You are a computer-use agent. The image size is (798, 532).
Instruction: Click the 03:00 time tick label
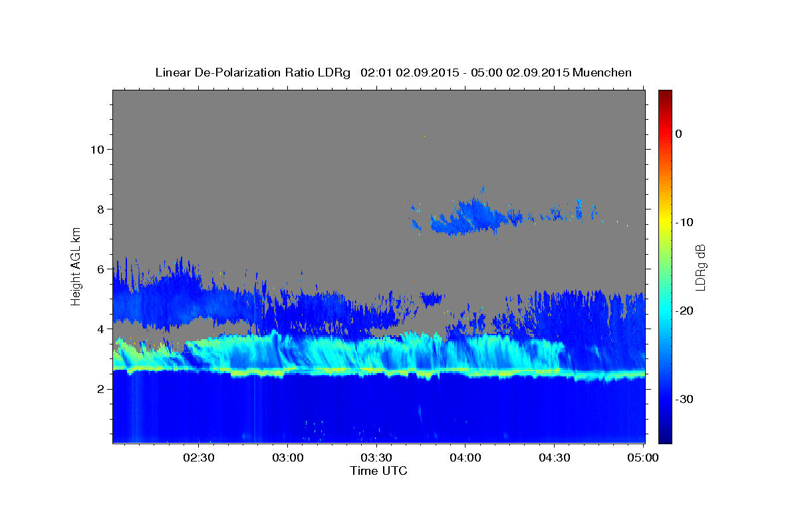pos(288,458)
